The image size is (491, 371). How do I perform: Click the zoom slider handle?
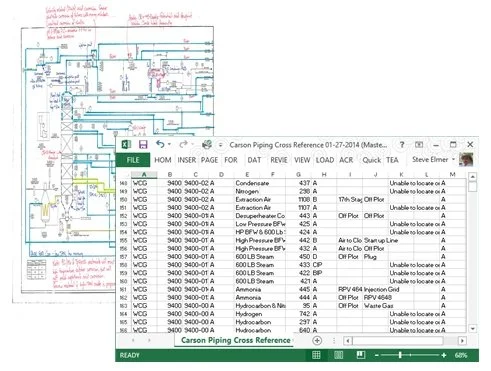400,355
